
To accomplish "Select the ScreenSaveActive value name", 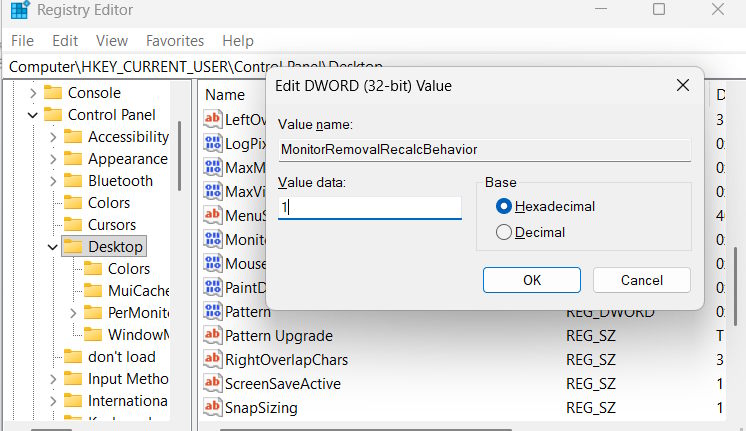I will pos(283,383).
